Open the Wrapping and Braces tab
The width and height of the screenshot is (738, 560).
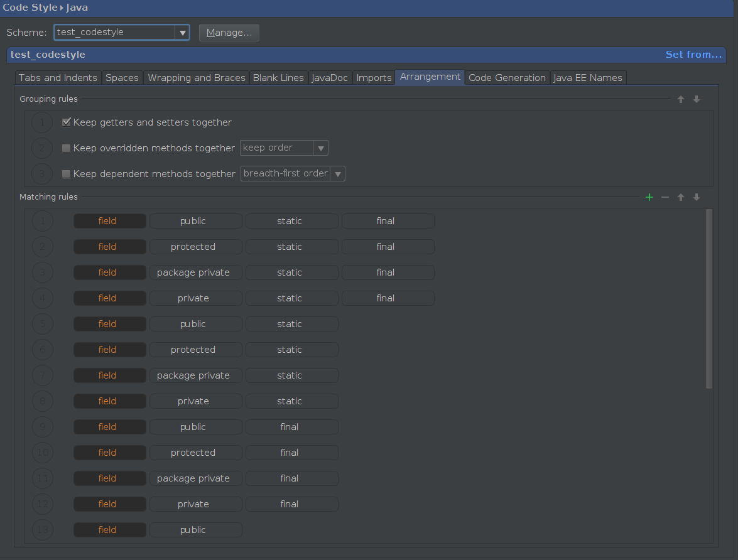(196, 77)
